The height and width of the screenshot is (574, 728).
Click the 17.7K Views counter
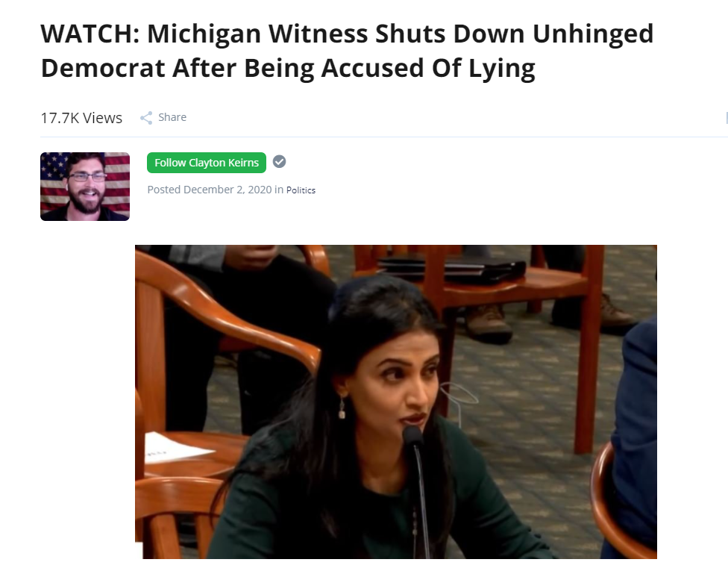81,118
